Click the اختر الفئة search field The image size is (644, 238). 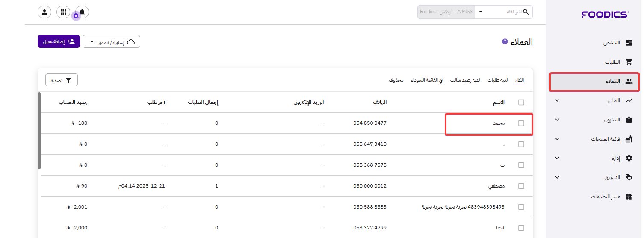click(504, 12)
